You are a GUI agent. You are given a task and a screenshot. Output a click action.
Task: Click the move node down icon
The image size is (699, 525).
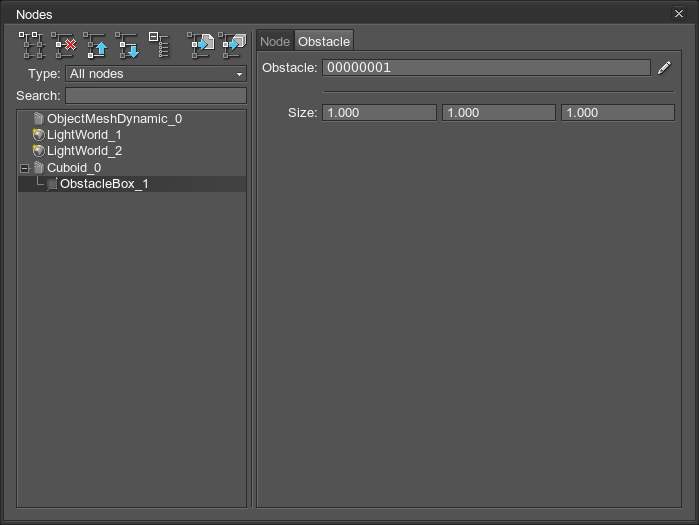click(x=127, y=45)
